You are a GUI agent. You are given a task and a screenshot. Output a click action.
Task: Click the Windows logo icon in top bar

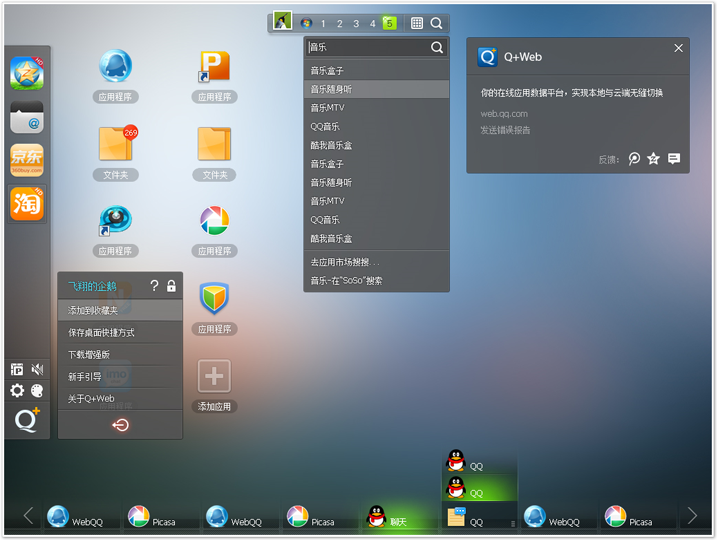coord(306,23)
